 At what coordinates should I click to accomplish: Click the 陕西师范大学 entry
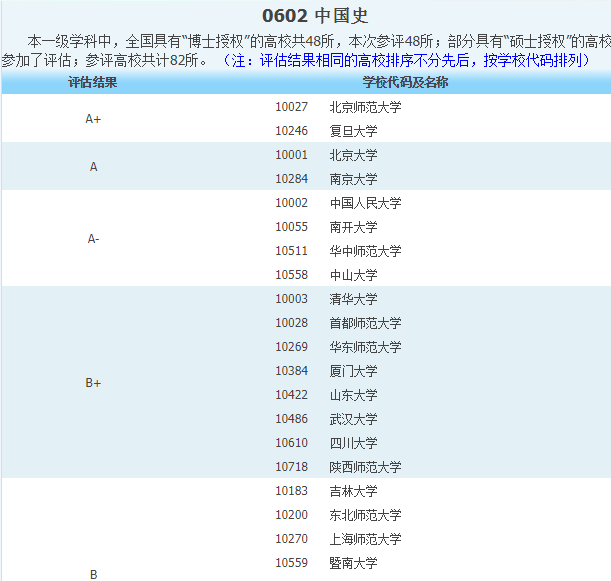tap(365, 467)
